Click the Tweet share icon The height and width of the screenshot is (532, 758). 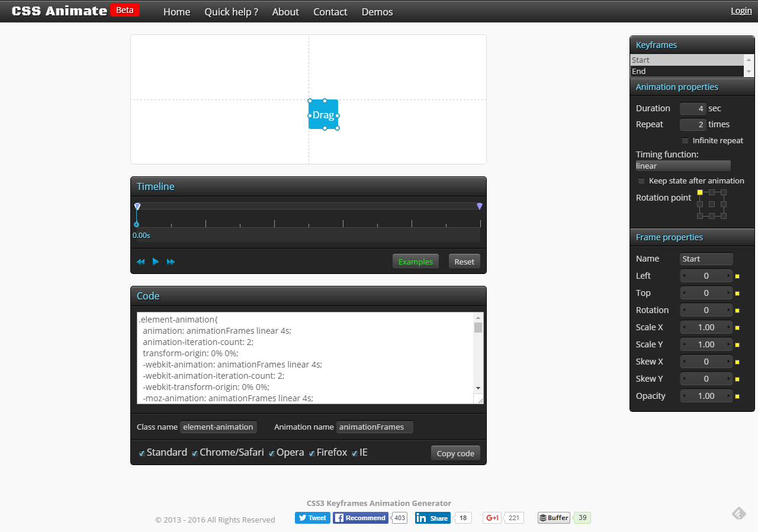tap(312, 518)
